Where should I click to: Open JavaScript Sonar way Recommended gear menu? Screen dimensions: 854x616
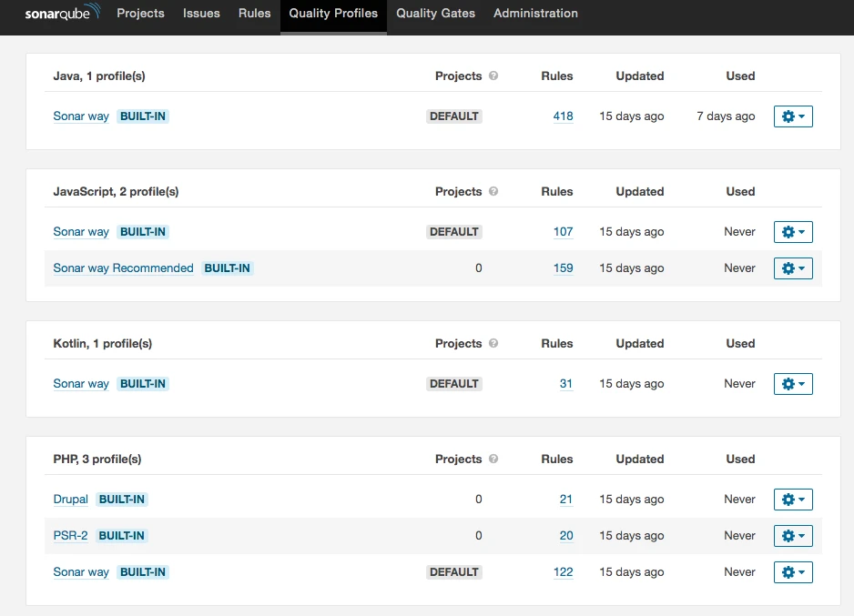point(793,268)
